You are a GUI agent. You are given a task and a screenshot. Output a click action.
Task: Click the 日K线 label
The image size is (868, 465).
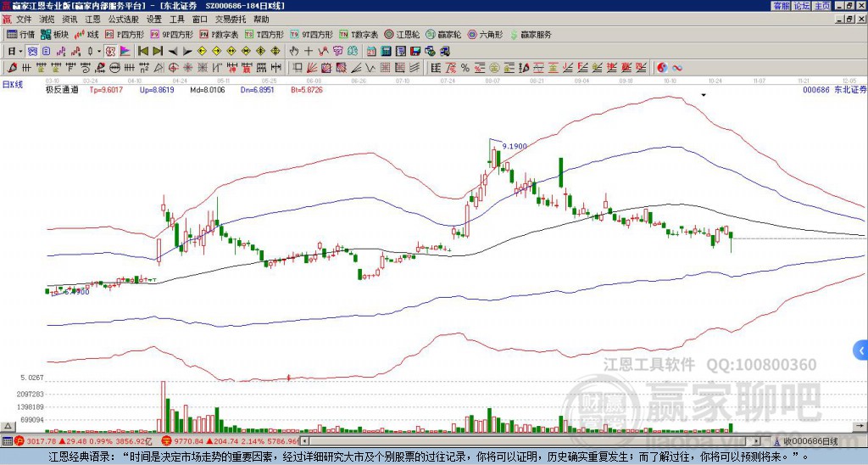coord(12,85)
